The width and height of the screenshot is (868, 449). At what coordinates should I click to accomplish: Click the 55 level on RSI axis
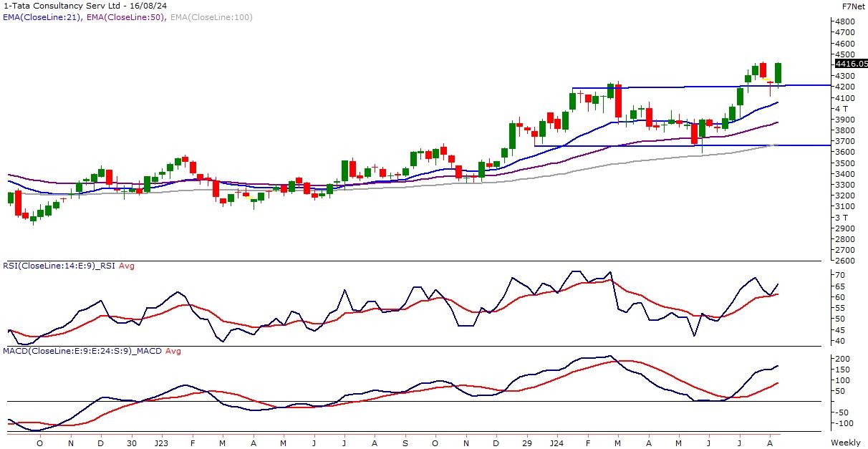pyautogui.click(x=840, y=308)
